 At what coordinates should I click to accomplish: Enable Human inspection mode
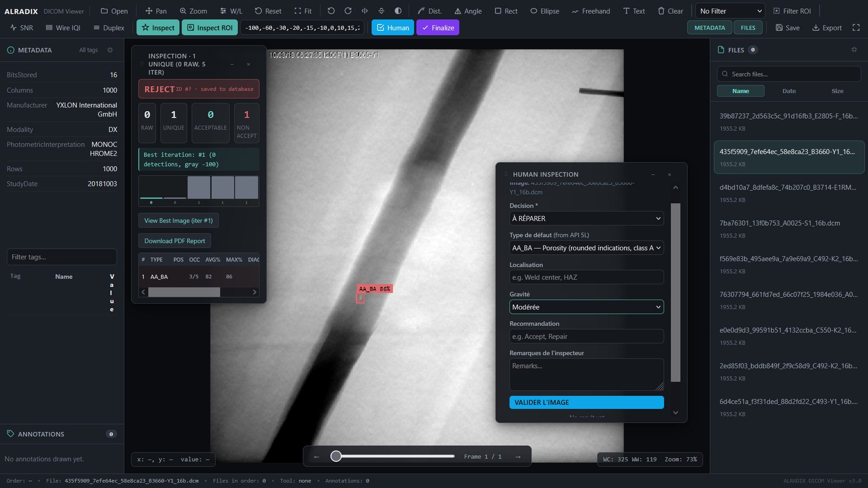pyautogui.click(x=393, y=28)
